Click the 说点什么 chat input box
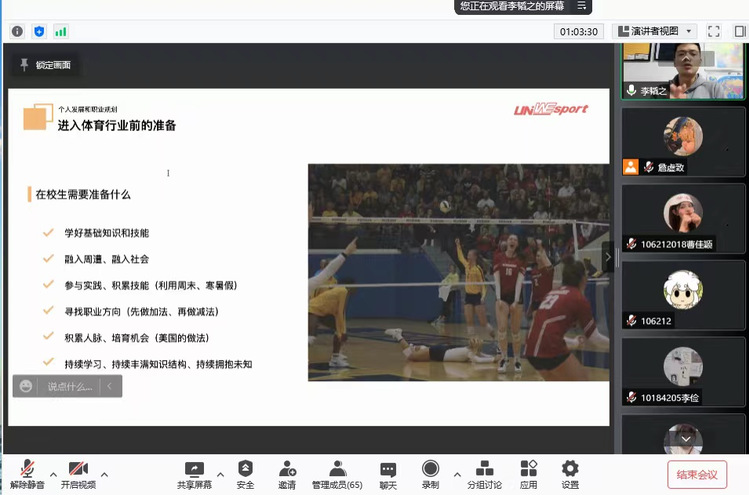This screenshot has width=749, height=495. click(67, 386)
